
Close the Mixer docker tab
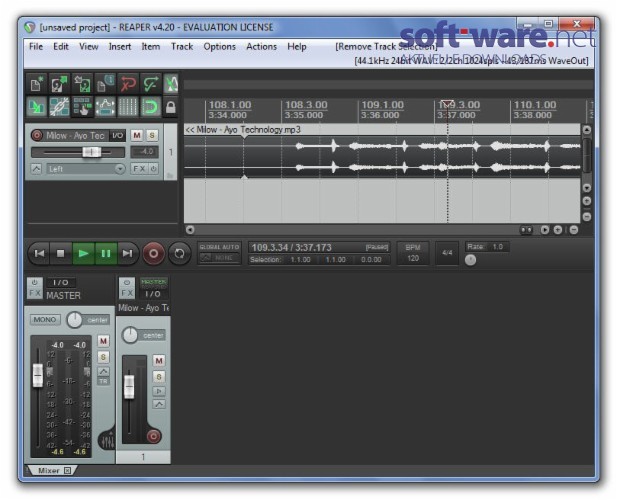[67, 470]
